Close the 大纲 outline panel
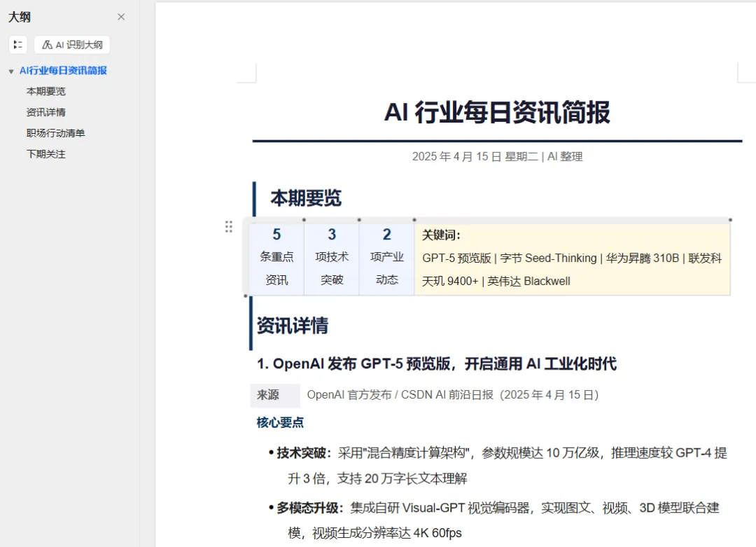756x547 pixels. (121, 17)
